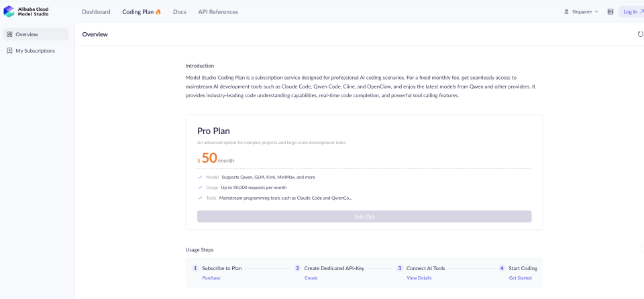Click Get Started under Start Coding
The height and width of the screenshot is (299, 644).
pyautogui.click(x=520, y=278)
